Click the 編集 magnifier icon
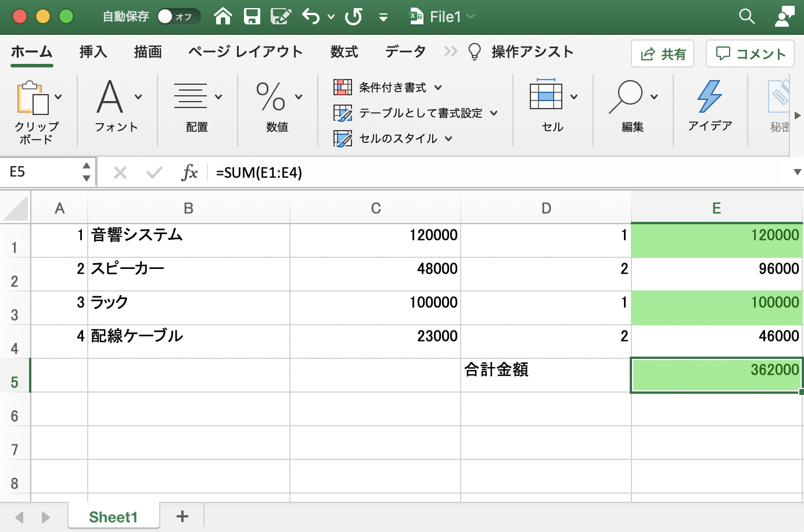Viewport: 804px width, 532px height. coord(626,97)
